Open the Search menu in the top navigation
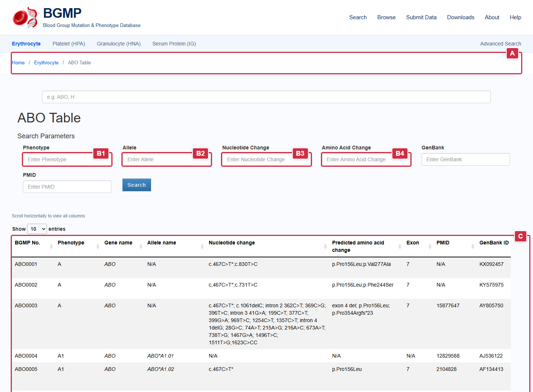The height and width of the screenshot is (392, 533). [358, 17]
